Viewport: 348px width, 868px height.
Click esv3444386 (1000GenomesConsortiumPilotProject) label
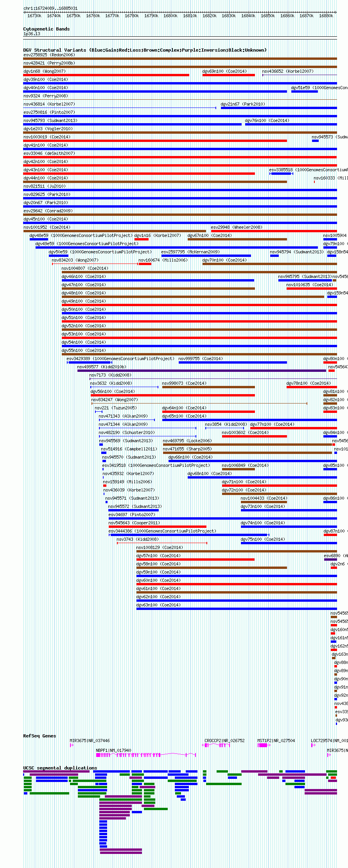[x=162, y=531]
